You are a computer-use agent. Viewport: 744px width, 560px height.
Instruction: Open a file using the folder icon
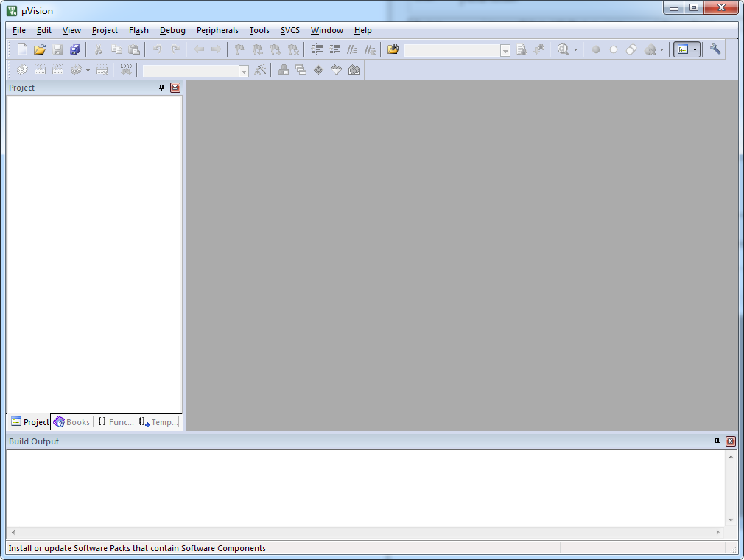[x=40, y=49]
